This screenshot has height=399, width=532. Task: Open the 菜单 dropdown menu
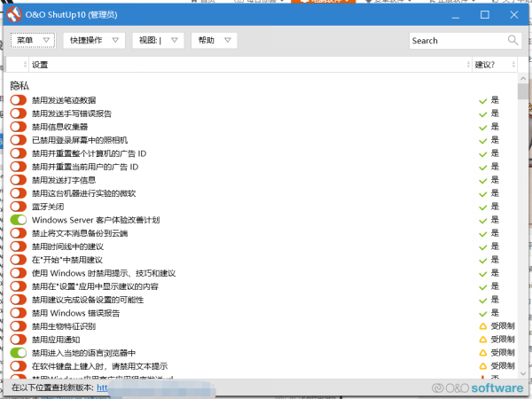click(x=33, y=41)
